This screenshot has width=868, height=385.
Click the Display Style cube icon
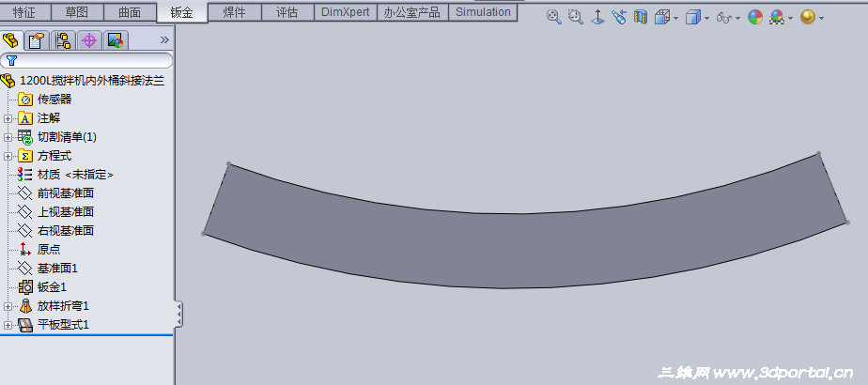click(x=693, y=17)
